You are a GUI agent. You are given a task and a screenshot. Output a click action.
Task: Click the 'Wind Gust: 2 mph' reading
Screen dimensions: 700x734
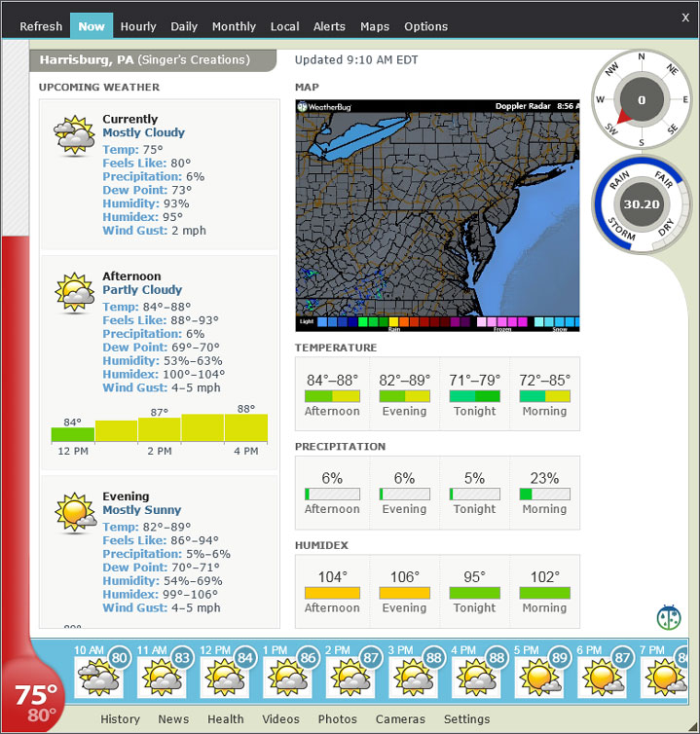tap(155, 231)
